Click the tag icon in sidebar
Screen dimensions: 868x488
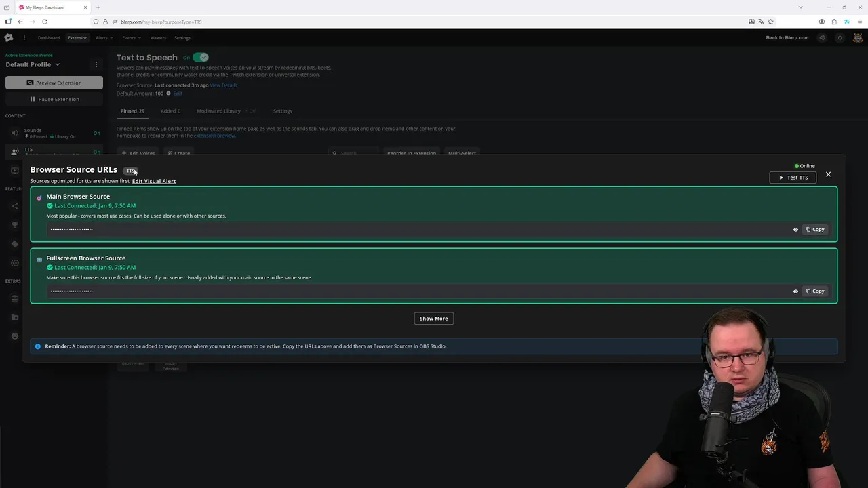[x=14, y=244]
